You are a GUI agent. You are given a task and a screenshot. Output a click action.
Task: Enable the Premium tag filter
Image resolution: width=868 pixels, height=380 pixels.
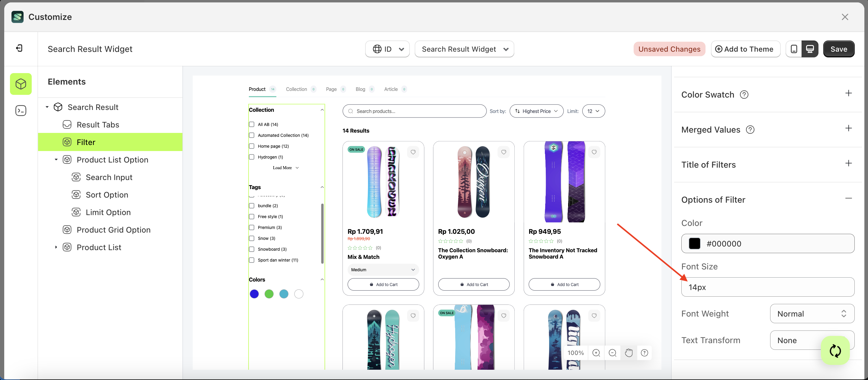point(251,227)
